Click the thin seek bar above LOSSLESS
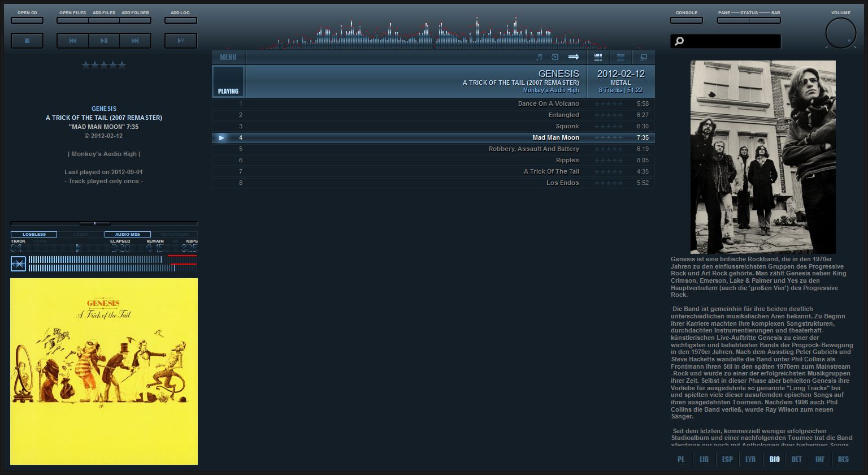 click(x=104, y=223)
